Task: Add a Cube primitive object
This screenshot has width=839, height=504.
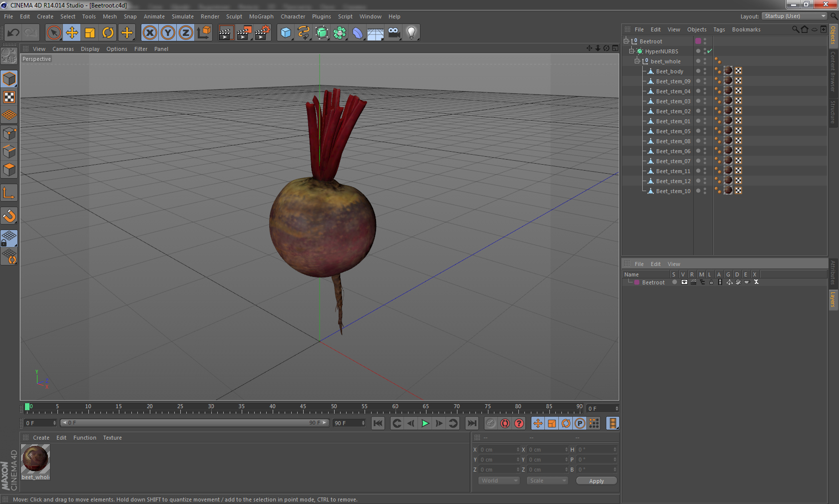Action: pyautogui.click(x=286, y=33)
